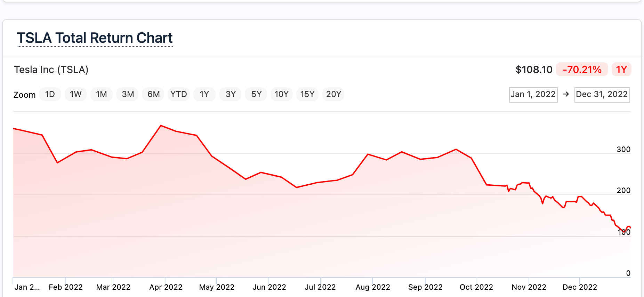
Task: Click the Nov 2022 axis label
Action: click(529, 287)
